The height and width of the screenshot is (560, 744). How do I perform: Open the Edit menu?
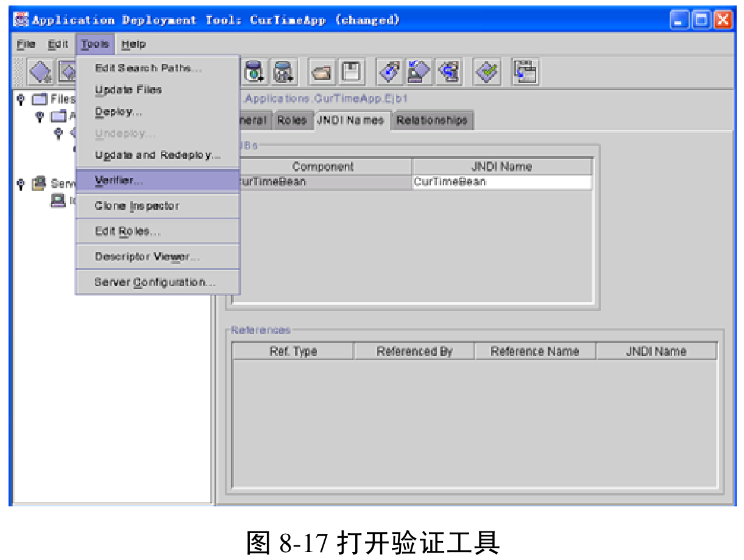pos(58,44)
